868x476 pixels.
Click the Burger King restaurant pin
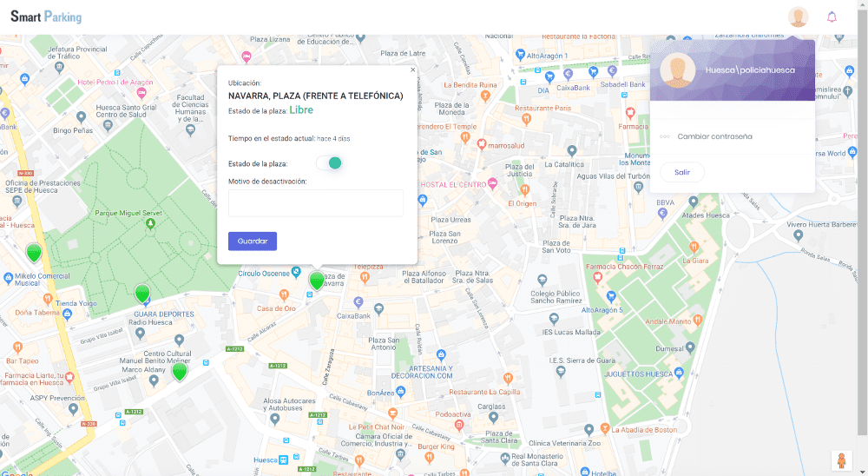click(x=429, y=457)
